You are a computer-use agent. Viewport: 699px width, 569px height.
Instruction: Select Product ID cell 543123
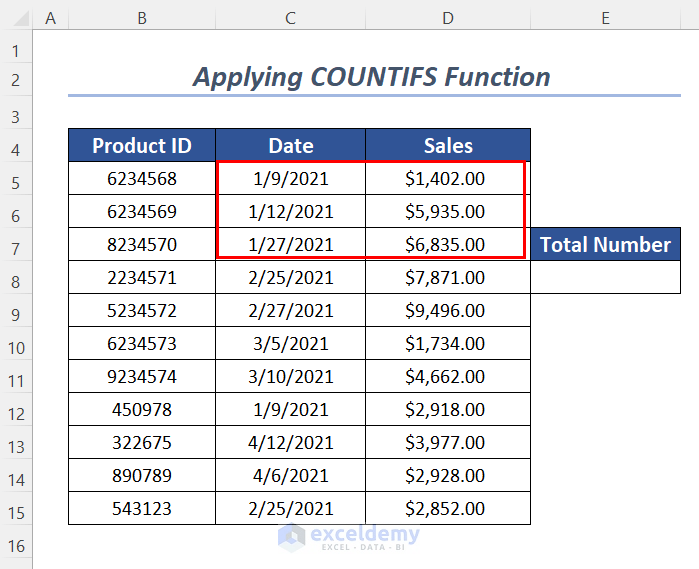click(x=142, y=508)
